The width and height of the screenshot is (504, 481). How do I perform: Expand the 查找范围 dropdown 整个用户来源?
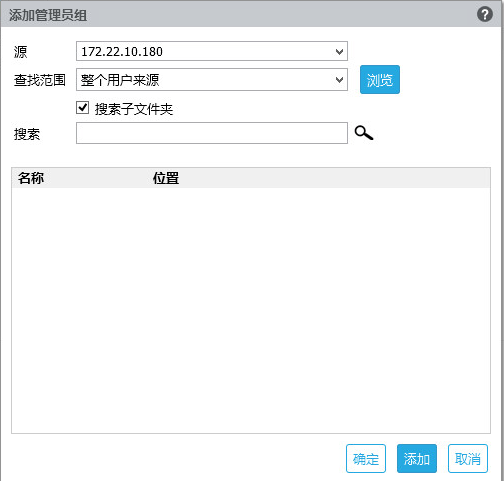click(212, 80)
